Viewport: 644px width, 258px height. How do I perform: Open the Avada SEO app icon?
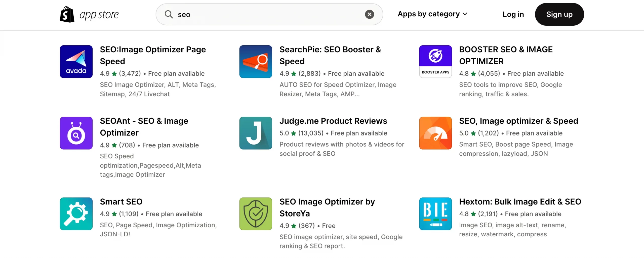tap(76, 62)
